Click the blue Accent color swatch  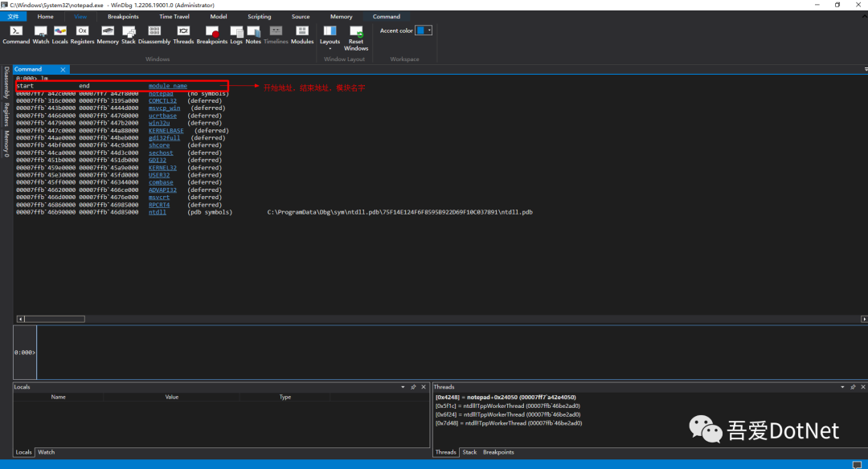point(420,31)
